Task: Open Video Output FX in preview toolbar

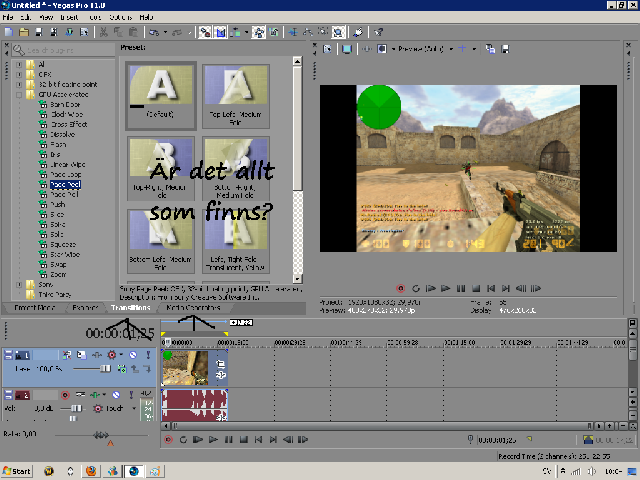Action: (367, 49)
